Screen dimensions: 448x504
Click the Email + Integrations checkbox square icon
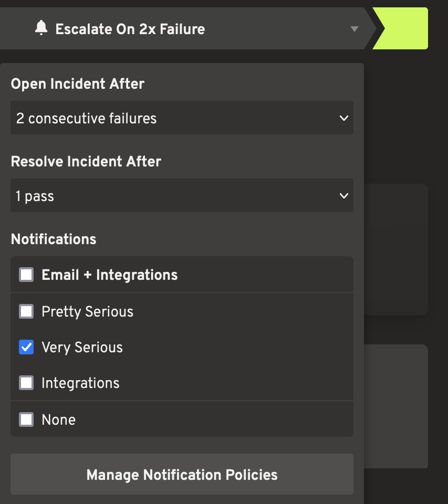[x=26, y=274]
